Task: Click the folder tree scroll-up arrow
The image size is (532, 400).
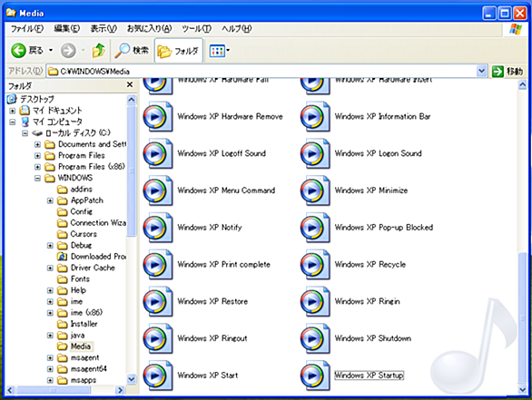Action: coord(132,100)
